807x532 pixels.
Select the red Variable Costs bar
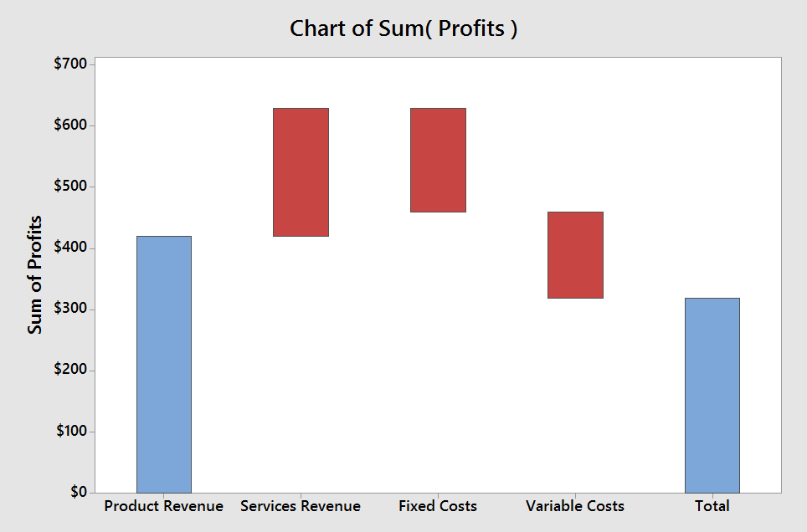[x=575, y=255]
